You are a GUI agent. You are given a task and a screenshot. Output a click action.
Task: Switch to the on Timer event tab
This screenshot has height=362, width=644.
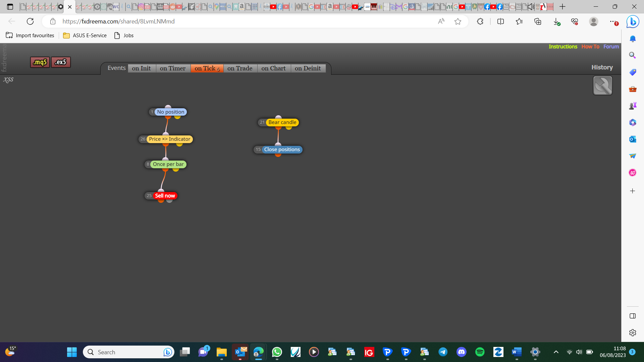[x=173, y=68]
